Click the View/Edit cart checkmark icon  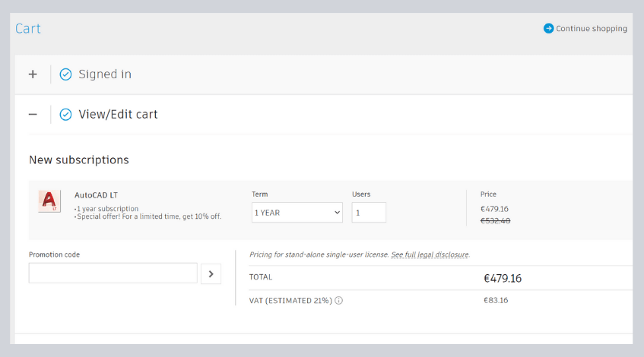[65, 115]
